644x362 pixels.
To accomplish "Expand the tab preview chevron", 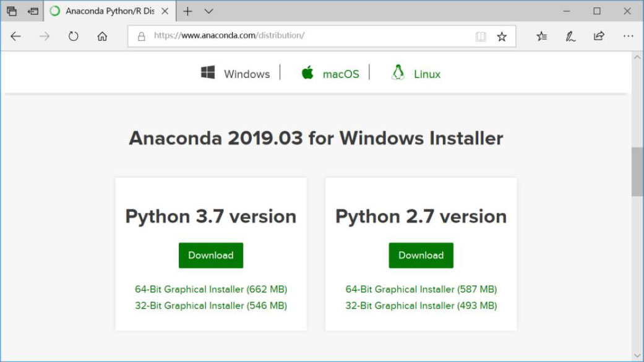I will (208, 11).
